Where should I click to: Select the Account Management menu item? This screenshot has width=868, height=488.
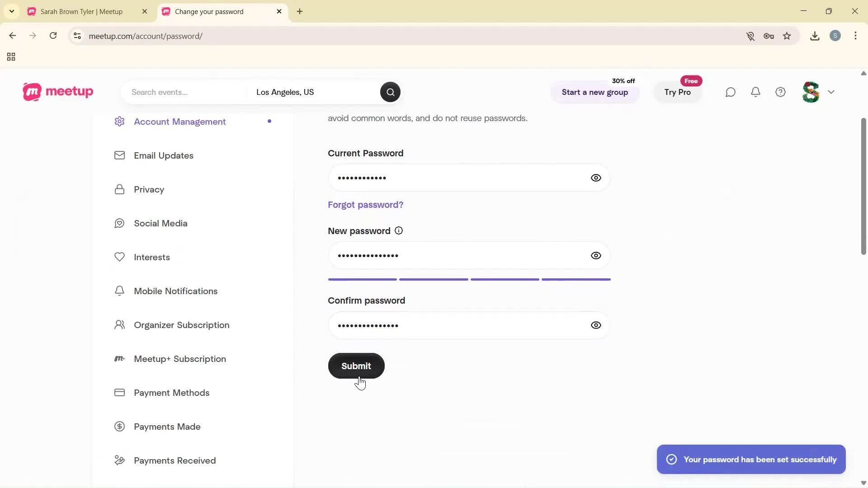pyautogui.click(x=179, y=121)
